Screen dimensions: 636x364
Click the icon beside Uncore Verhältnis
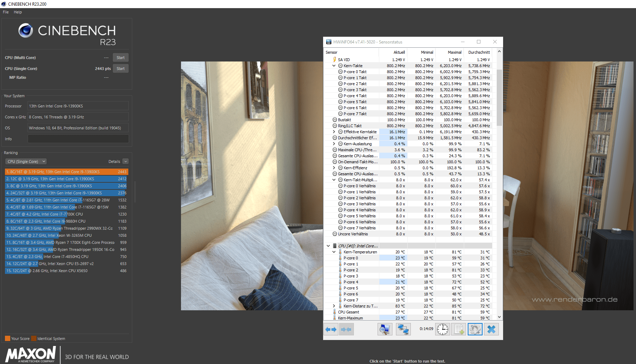click(x=334, y=234)
